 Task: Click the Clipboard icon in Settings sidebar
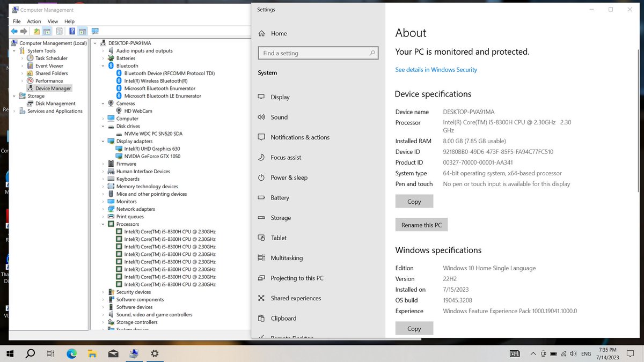(x=261, y=318)
